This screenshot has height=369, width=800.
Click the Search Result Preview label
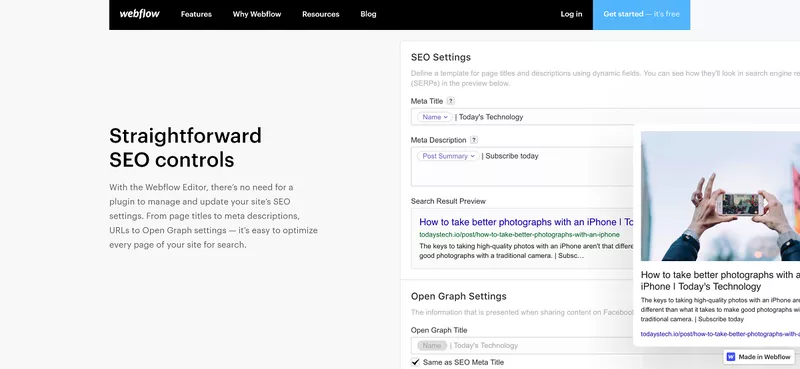pos(448,201)
